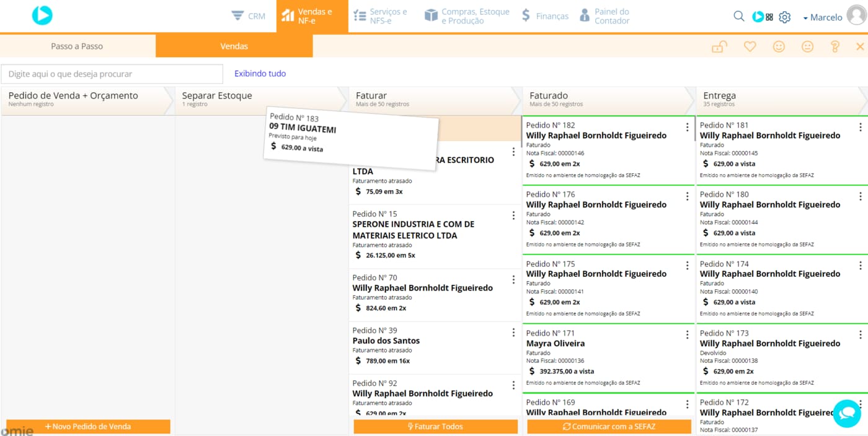Open the Painel do Contador module
The width and height of the screenshot is (868, 436).
604,16
